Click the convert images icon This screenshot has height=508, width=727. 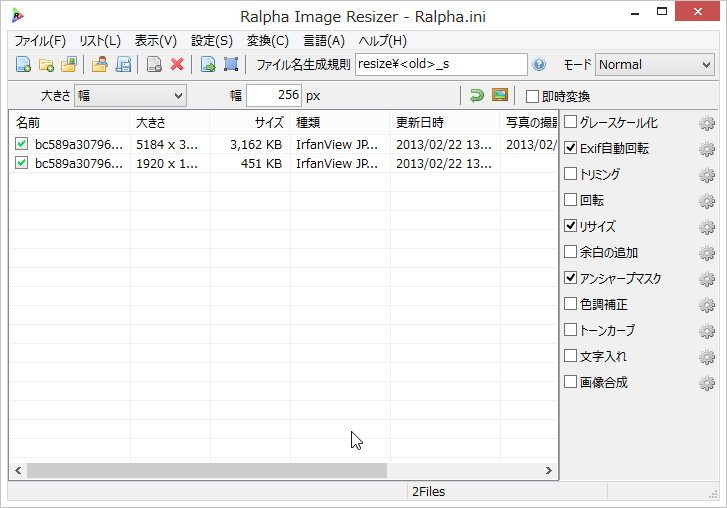tap(208, 64)
